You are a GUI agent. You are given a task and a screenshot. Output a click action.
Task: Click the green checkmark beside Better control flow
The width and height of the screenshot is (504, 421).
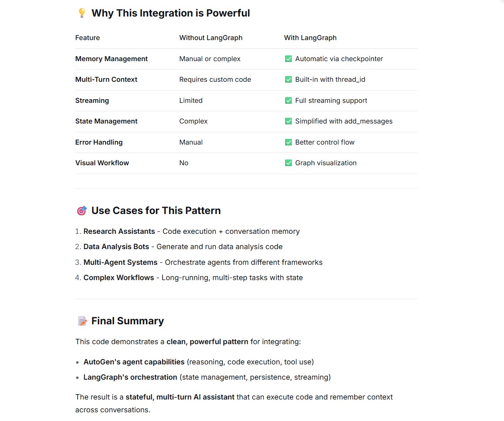pyautogui.click(x=289, y=142)
